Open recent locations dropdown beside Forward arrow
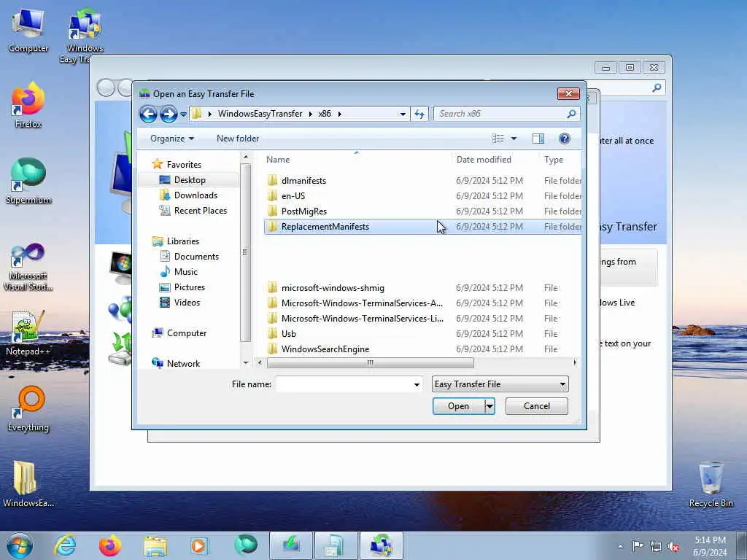Viewport: 747px width, 560px height. point(183,114)
